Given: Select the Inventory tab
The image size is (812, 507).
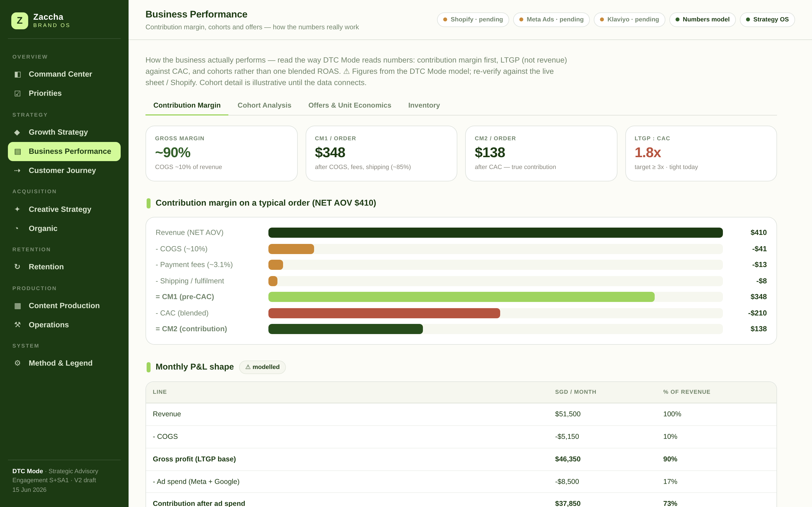Looking at the screenshot, I should (x=424, y=105).
